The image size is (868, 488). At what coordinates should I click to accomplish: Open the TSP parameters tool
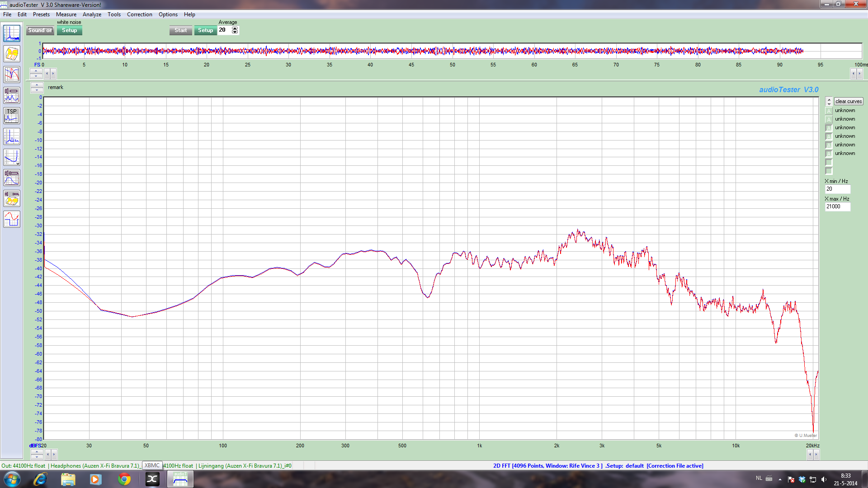[12, 116]
